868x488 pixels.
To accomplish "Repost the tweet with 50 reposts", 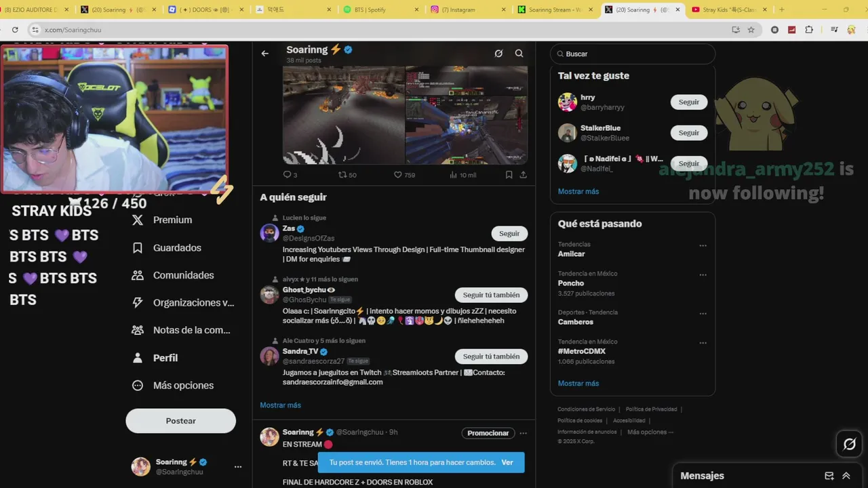I will coord(347,175).
